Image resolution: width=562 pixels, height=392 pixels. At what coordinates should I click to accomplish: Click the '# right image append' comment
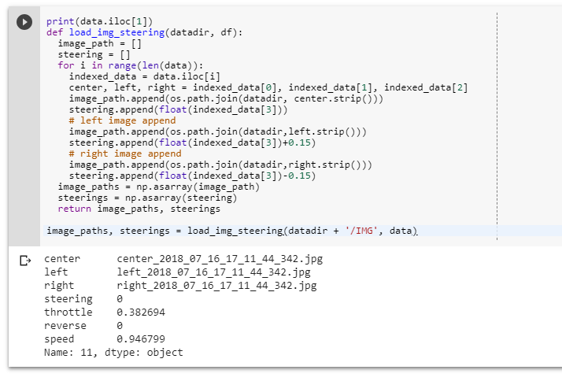pyautogui.click(x=125, y=153)
